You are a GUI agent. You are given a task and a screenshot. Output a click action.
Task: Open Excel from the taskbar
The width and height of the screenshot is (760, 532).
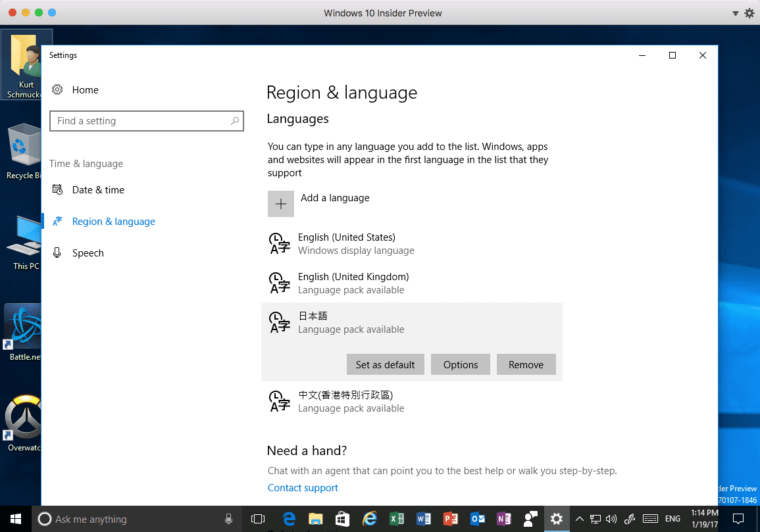[397, 519]
